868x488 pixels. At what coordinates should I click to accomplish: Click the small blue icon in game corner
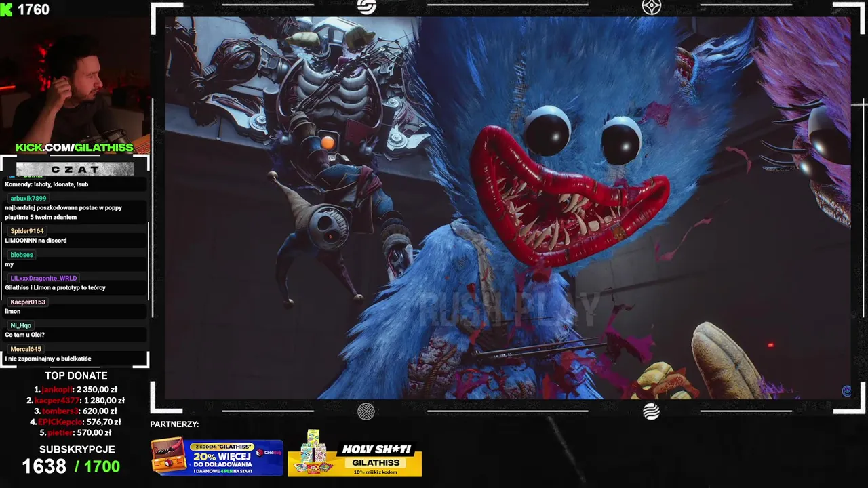[846, 390]
